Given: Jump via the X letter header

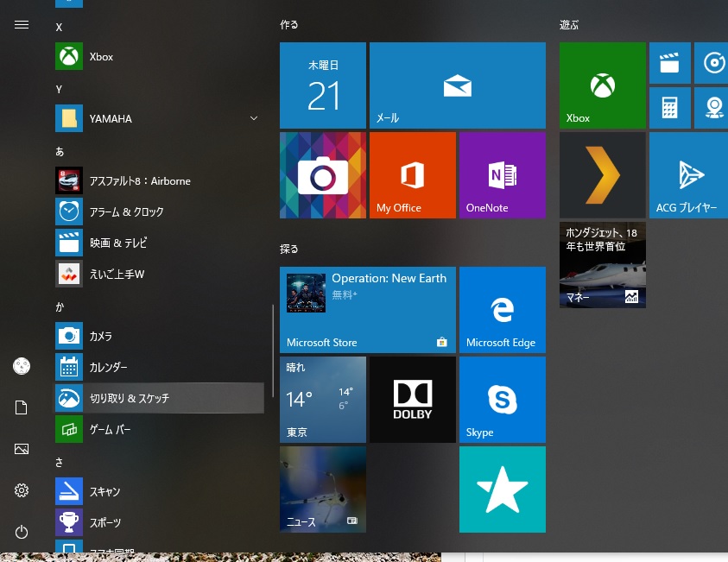Looking at the screenshot, I should (x=59, y=27).
